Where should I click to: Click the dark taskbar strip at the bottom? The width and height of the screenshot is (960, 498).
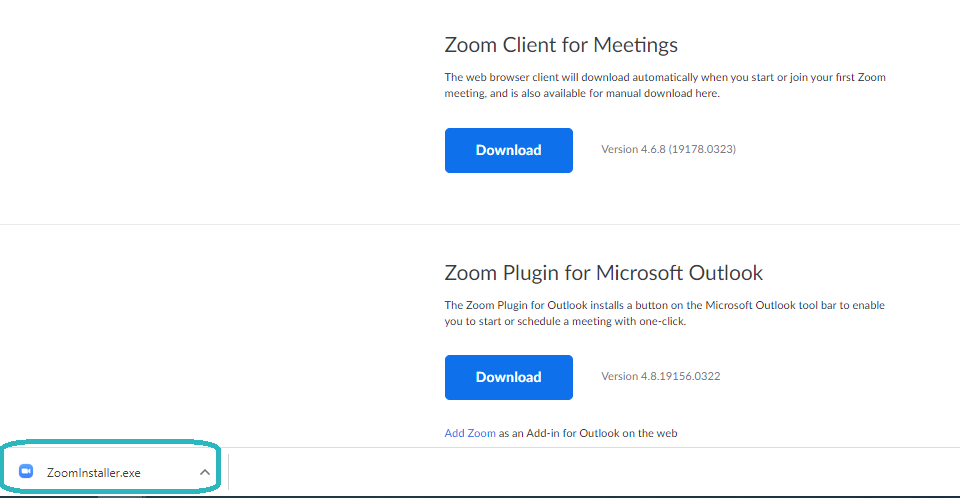[480, 497]
